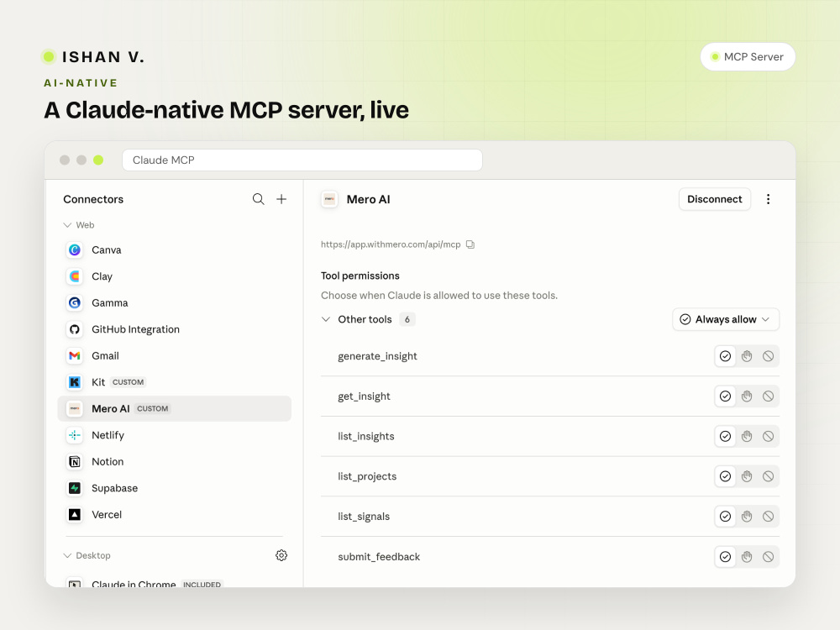Click the Canva connector icon

coord(75,249)
